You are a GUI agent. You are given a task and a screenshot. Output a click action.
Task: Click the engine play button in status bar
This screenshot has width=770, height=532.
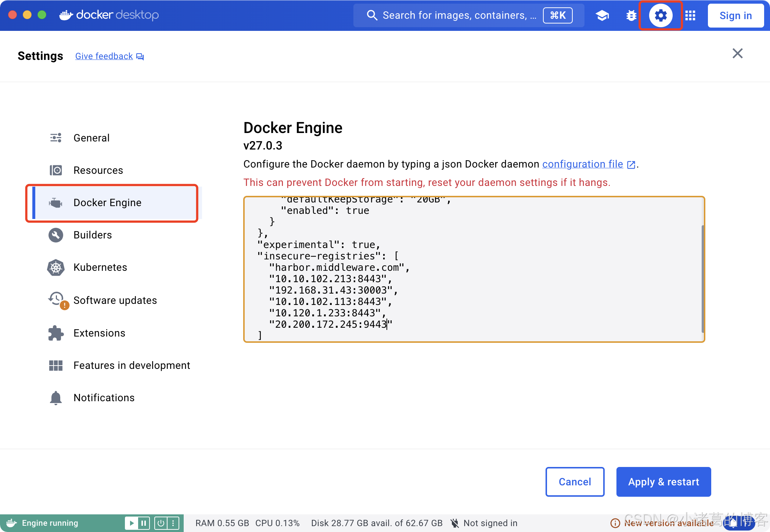point(132,523)
